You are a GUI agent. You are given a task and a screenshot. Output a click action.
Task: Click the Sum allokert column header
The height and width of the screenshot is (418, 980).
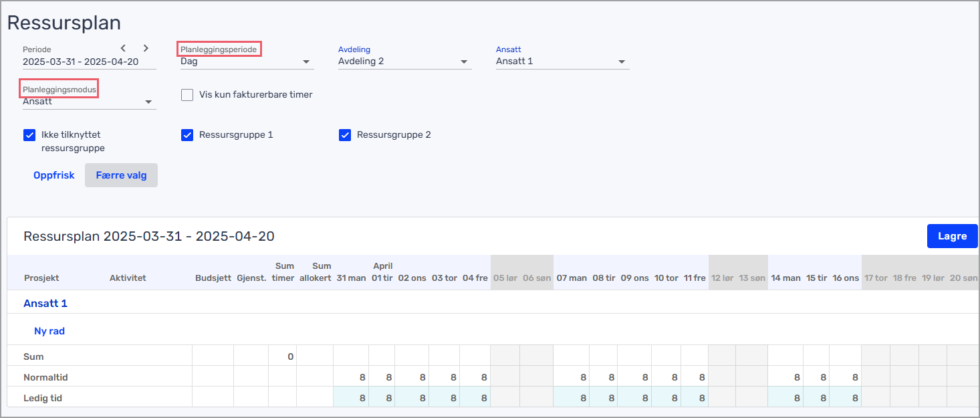(x=316, y=272)
